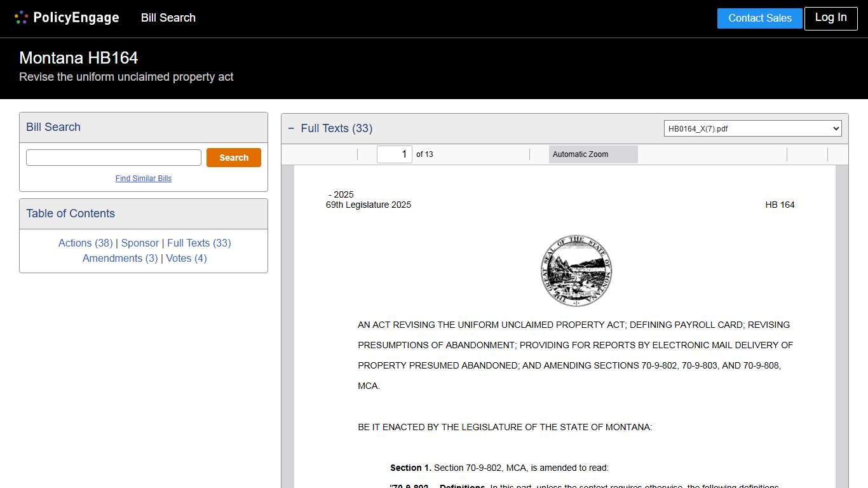Open the Automatic Zoom dropdown

point(593,154)
